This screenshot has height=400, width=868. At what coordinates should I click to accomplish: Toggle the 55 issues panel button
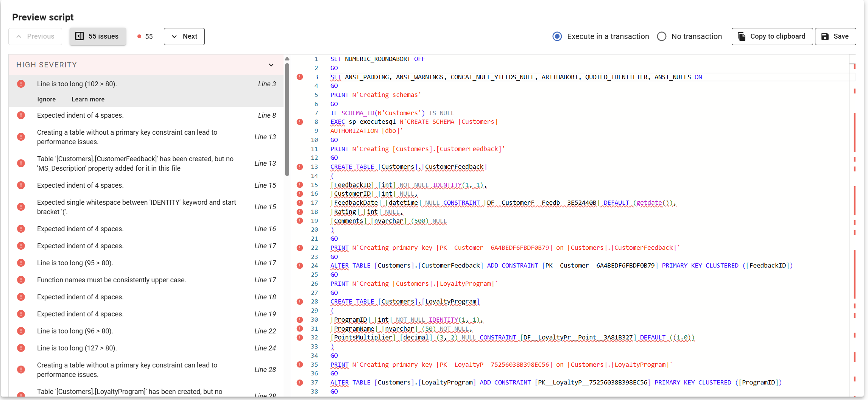(x=98, y=36)
